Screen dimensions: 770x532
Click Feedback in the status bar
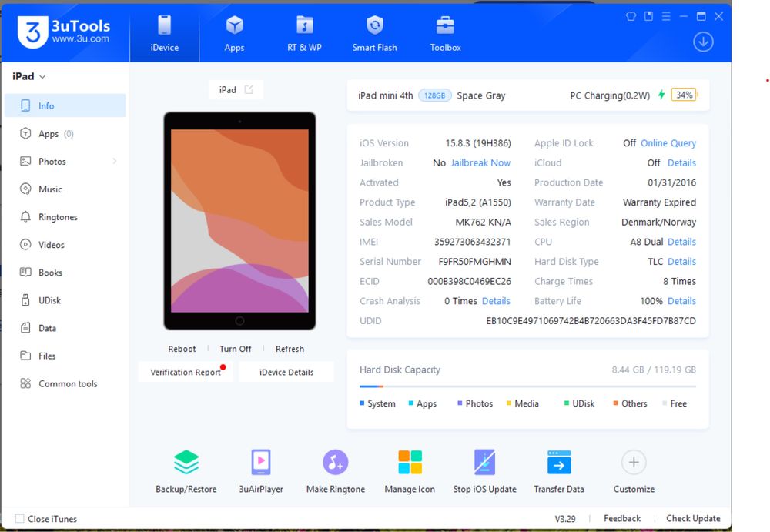pos(622,518)
